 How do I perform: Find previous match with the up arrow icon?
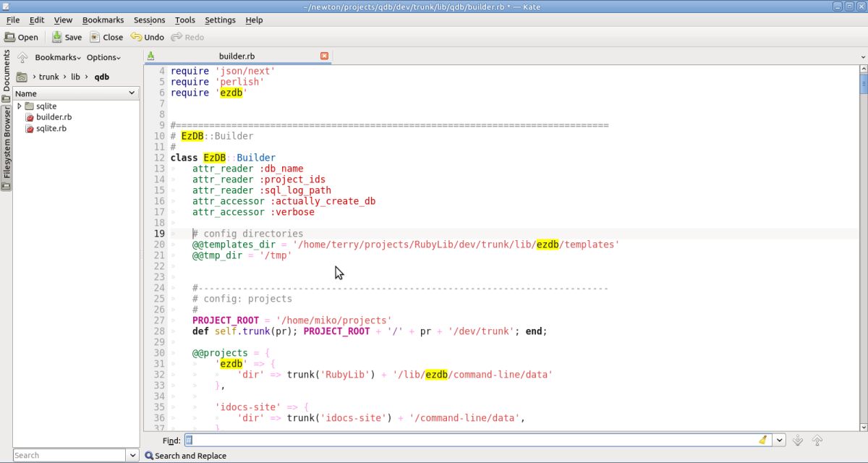(817, 440)
